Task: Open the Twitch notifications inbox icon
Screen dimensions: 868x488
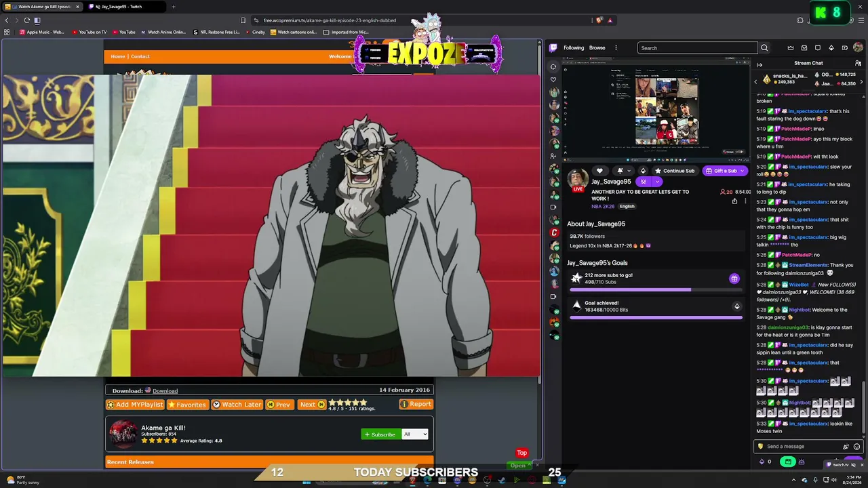Action: [804, 48]
